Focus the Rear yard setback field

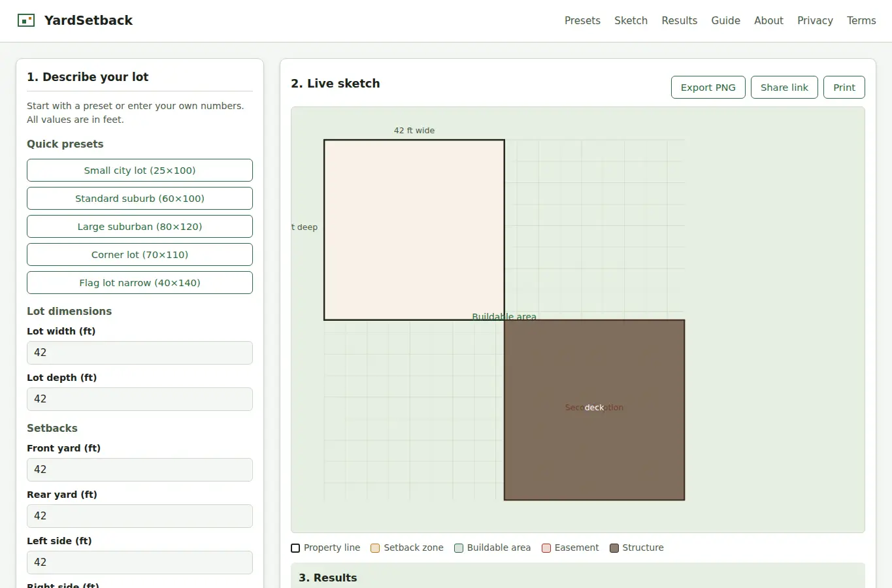point(140,516)
